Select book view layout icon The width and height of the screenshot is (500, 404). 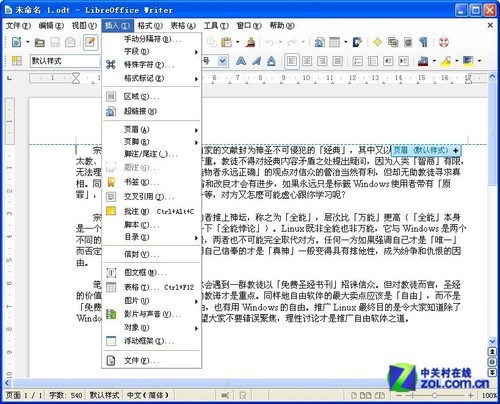click(x=380, y=396)
